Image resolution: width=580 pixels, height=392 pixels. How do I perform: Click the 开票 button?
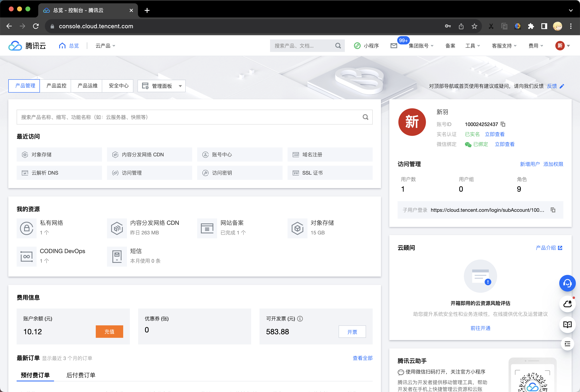pos(352,332)
